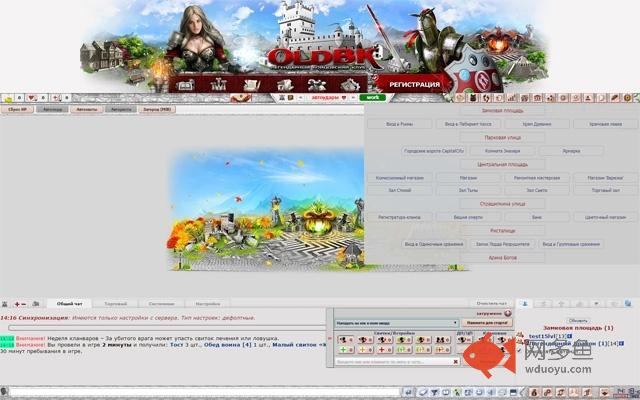Click the crescent moon icon in the top-right toolbar
This screenshot has height=400, width=640.
pos(601,98)
